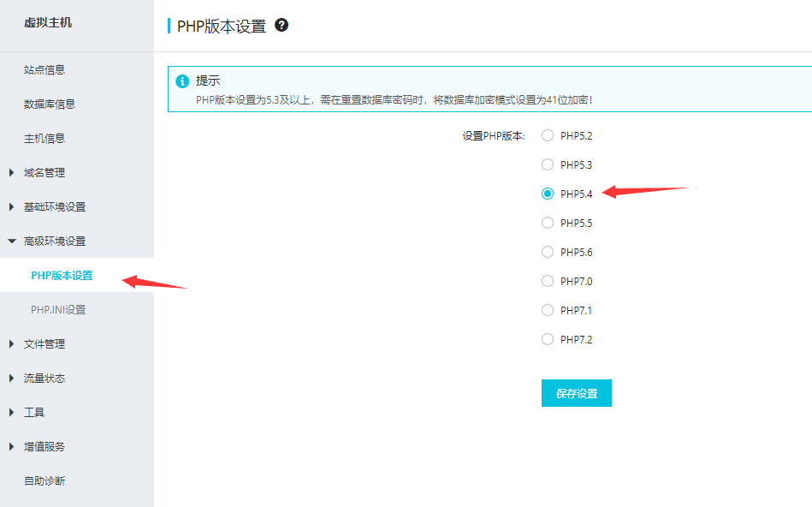Select the PHP5.6 radio button
The height and width of the screenshot is (507, 812).
pyautogui.click(x=548, y=252)
